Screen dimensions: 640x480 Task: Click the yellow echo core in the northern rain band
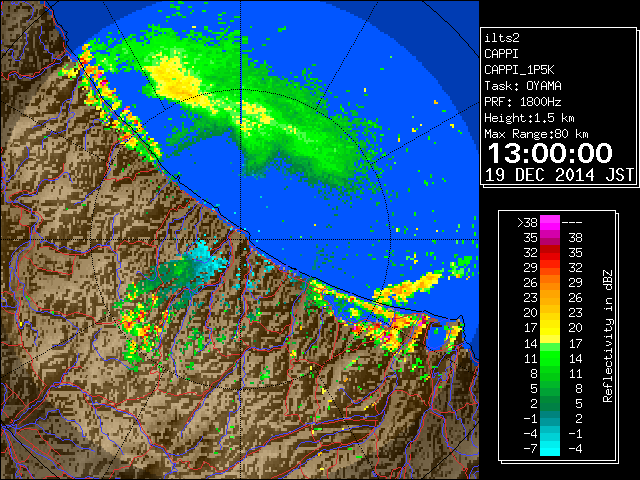point(175,80)
